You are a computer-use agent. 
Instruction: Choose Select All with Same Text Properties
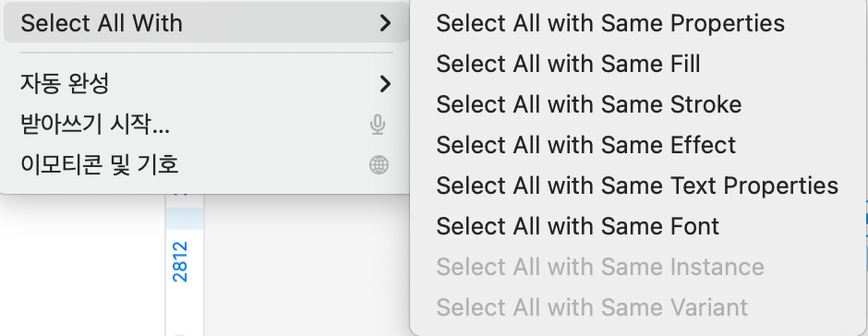637,186
